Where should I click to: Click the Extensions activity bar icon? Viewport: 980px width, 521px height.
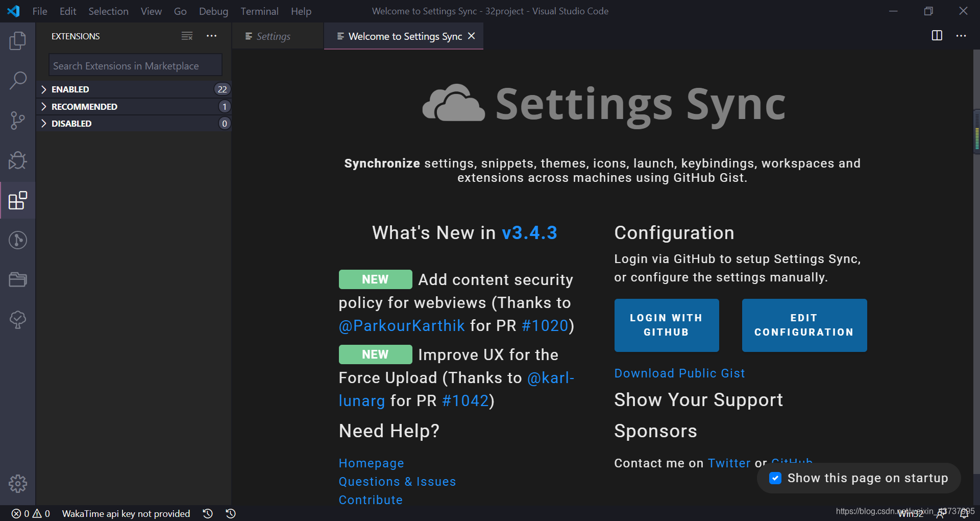17,200
